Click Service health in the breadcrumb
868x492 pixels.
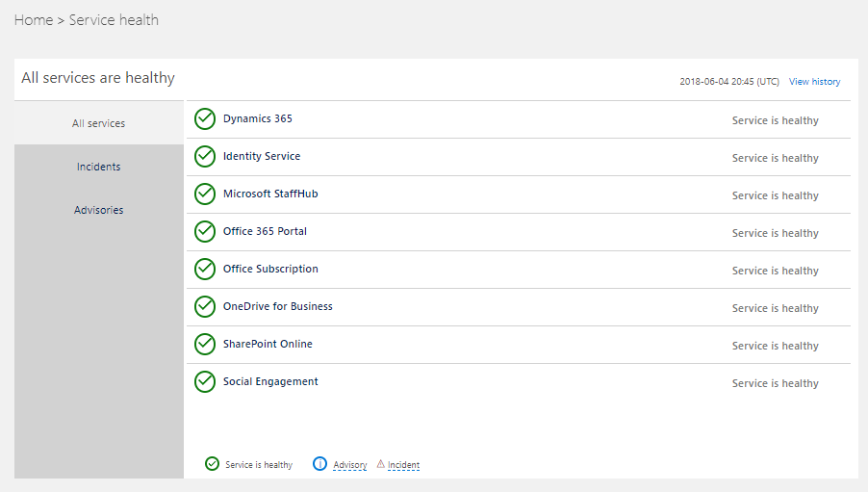[x=114, y=20]
